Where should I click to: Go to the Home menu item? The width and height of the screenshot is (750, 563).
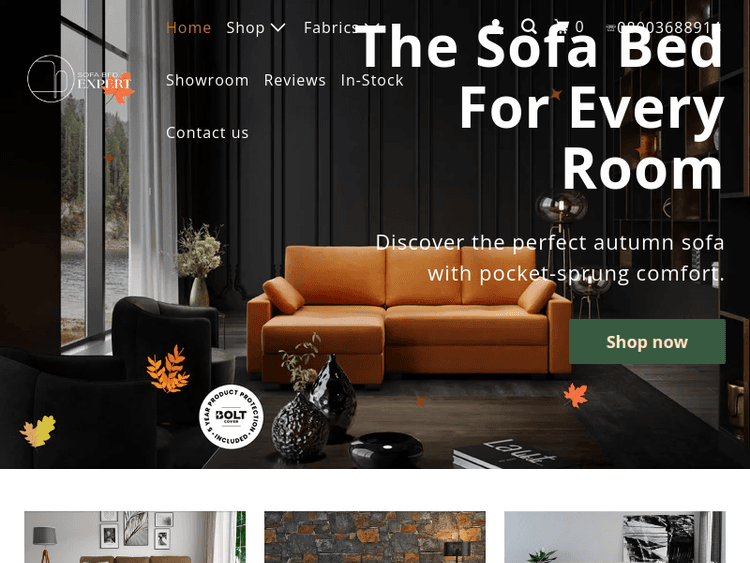click(188, 28)
